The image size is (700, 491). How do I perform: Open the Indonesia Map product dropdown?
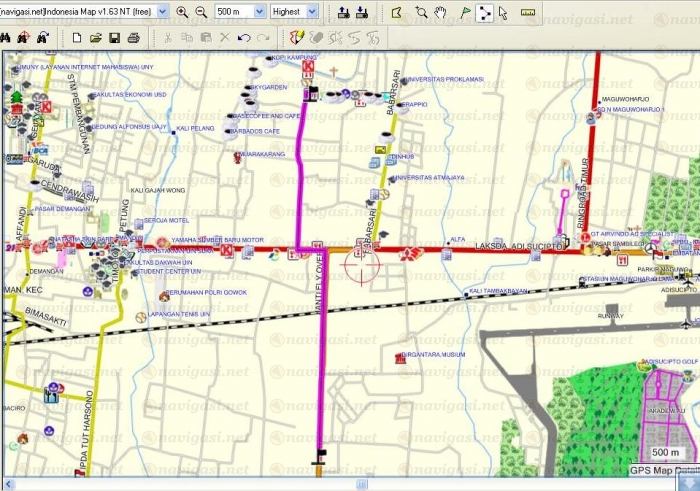pos(162,12)
